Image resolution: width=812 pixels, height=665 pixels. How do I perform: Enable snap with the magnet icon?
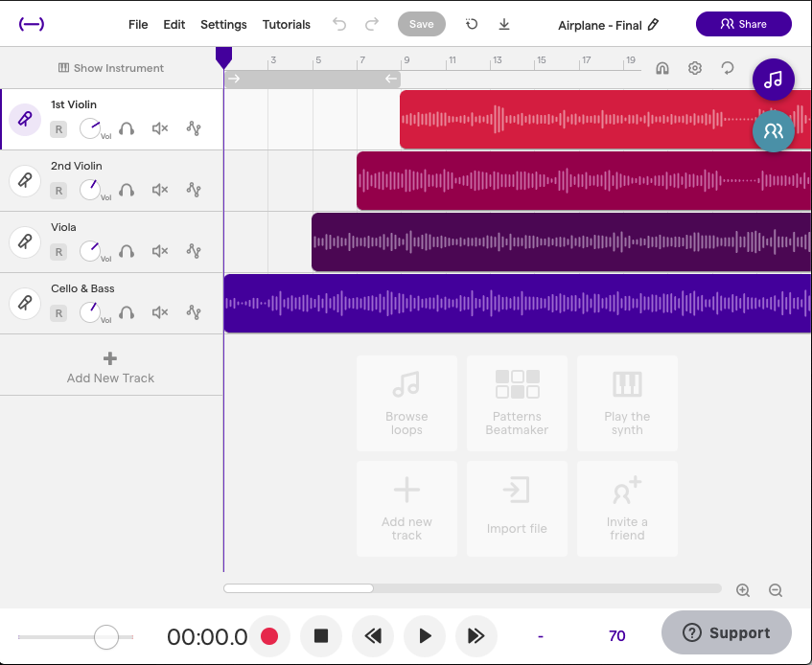pos(662,68)
